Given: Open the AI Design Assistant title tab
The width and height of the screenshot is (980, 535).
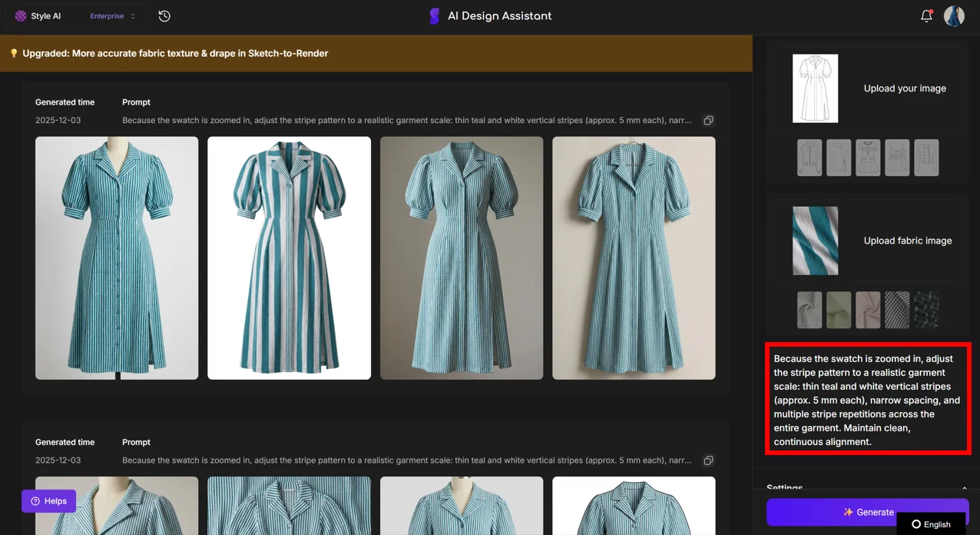Looking at the screenshot, I should pyautogui.click(x=499, y=15).
